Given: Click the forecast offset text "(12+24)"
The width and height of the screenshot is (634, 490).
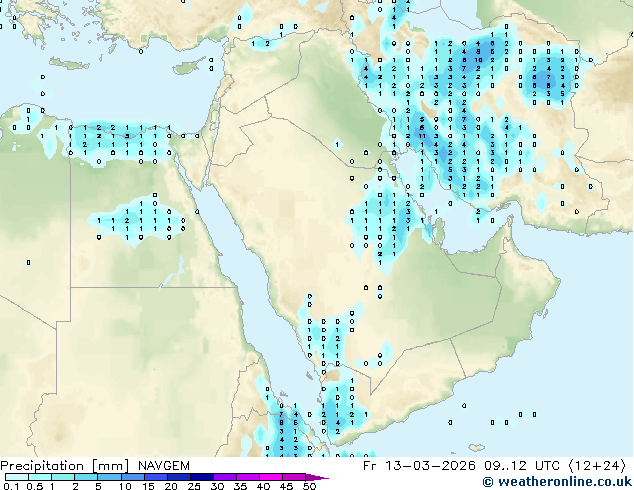Looking at the screenshot, I should click(597, 466).
